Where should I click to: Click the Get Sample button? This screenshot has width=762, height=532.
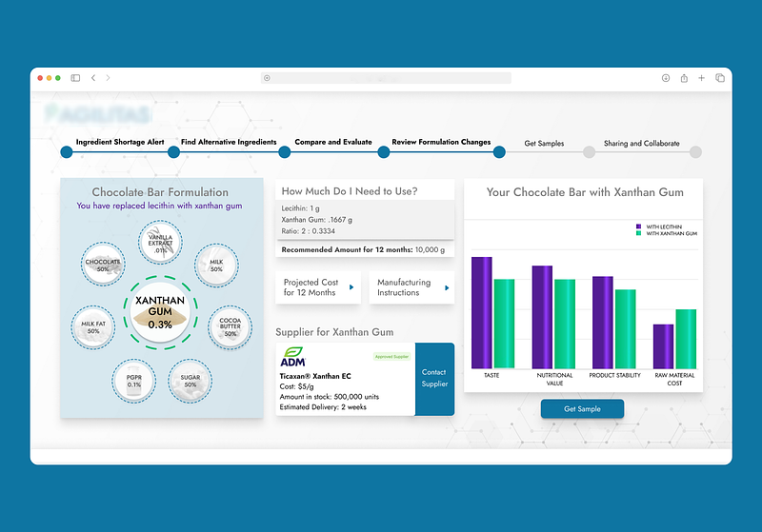583,408
